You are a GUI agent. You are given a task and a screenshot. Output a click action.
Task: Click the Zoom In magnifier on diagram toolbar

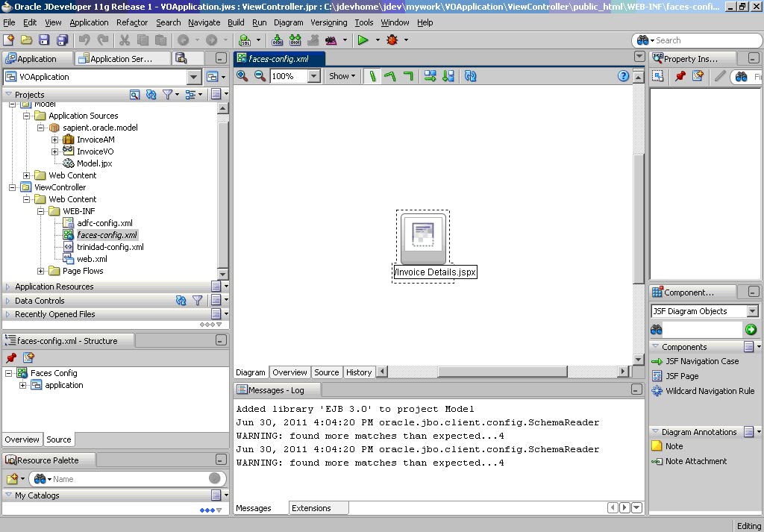tap(242, 76)
